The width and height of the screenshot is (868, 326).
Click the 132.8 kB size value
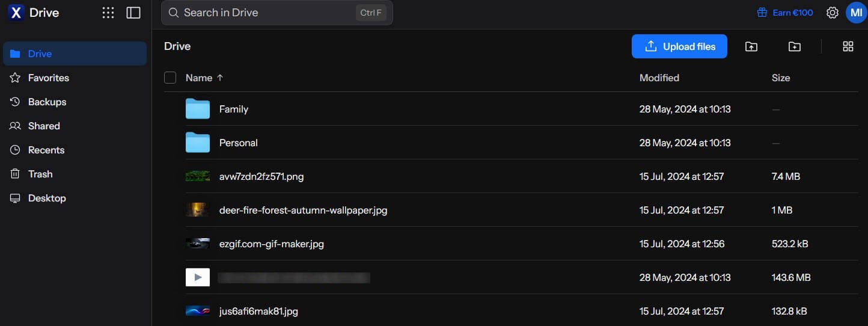789,311
